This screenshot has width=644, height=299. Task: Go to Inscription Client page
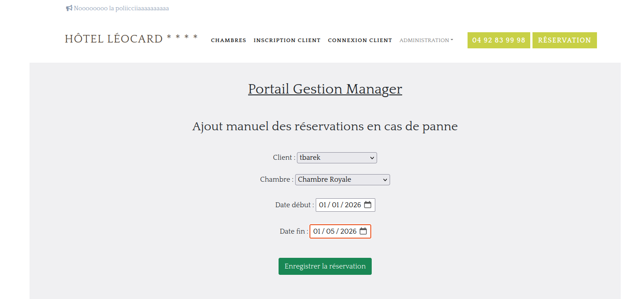click(287, 40)
